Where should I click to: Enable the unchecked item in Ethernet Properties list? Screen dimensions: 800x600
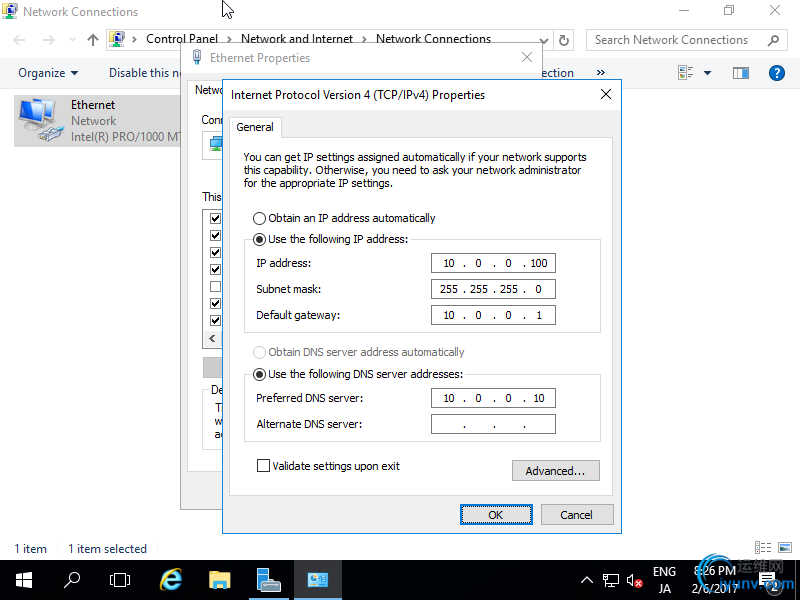[215, 286]
